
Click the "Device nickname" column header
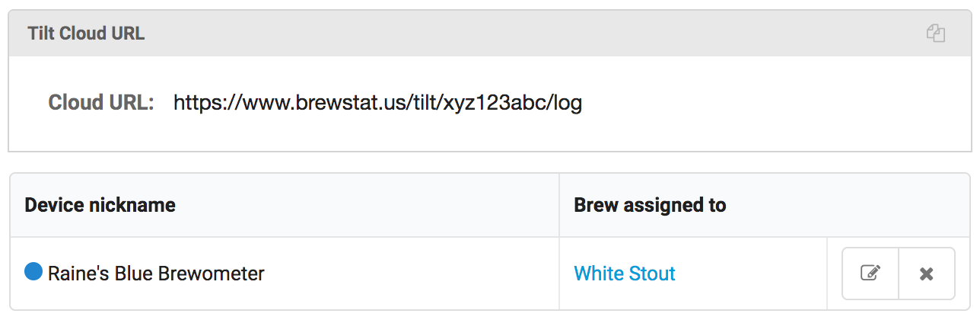pyautogui.click(x=100, y=205)
